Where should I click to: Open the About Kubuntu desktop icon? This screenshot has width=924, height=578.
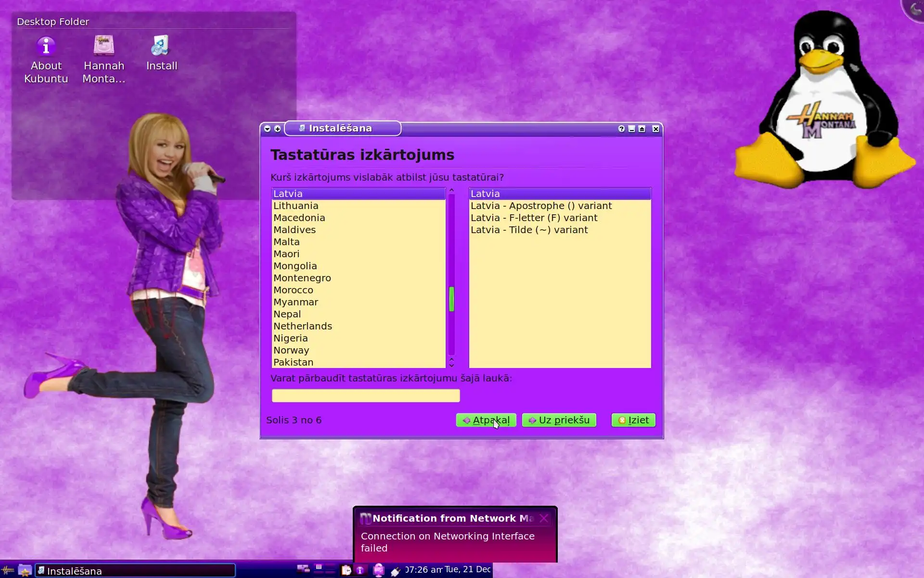click(46, 47)
